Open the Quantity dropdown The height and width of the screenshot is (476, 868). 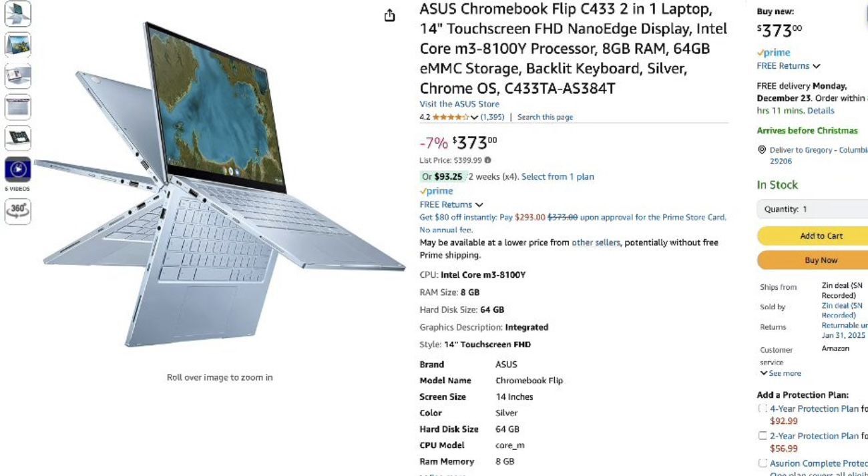pos(813,209)
